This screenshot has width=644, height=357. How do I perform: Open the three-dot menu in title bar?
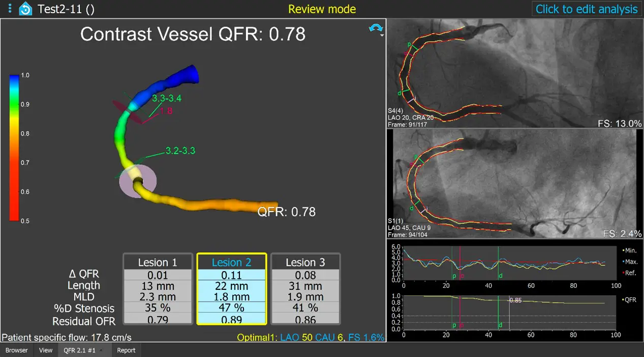[x=9, y=9]
